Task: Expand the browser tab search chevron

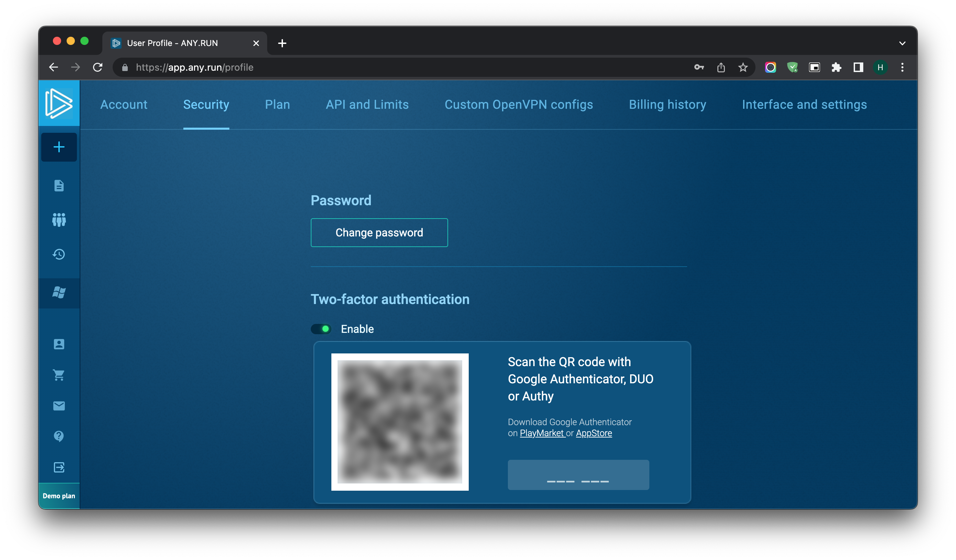Action: (x=902, y=43)
